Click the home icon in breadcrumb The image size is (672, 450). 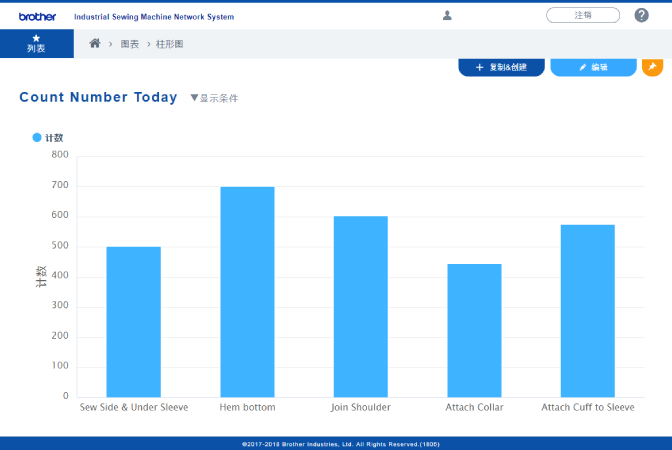(x=95, y=44)
